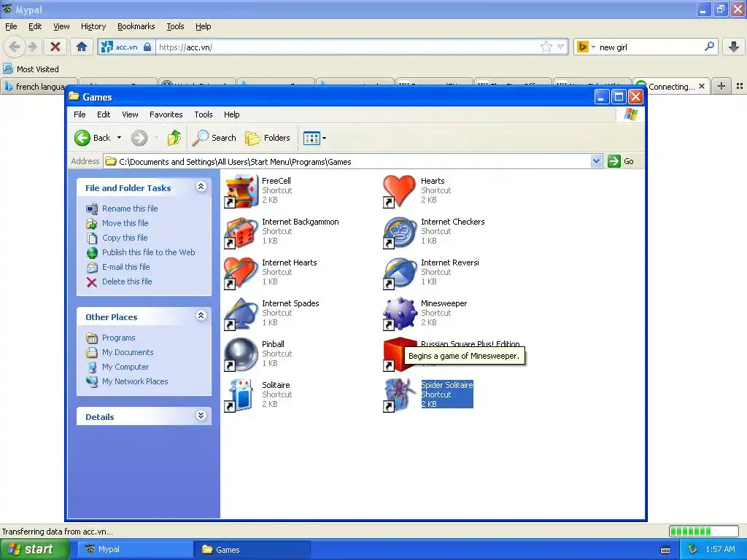Go to My Network Places link
Screen dimensions: 747x560
coord(135,381)
